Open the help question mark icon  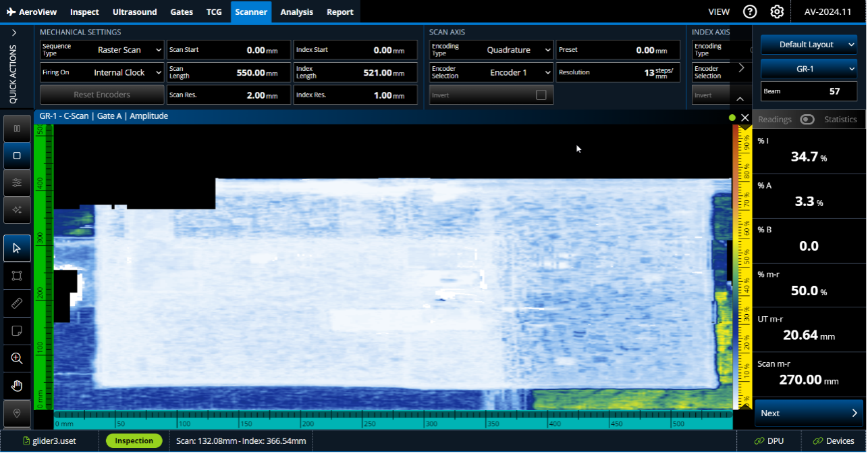pos(750,11)
